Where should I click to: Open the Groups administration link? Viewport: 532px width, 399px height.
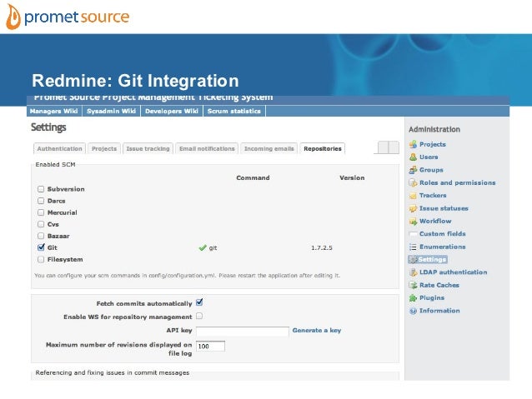point(431,170)
